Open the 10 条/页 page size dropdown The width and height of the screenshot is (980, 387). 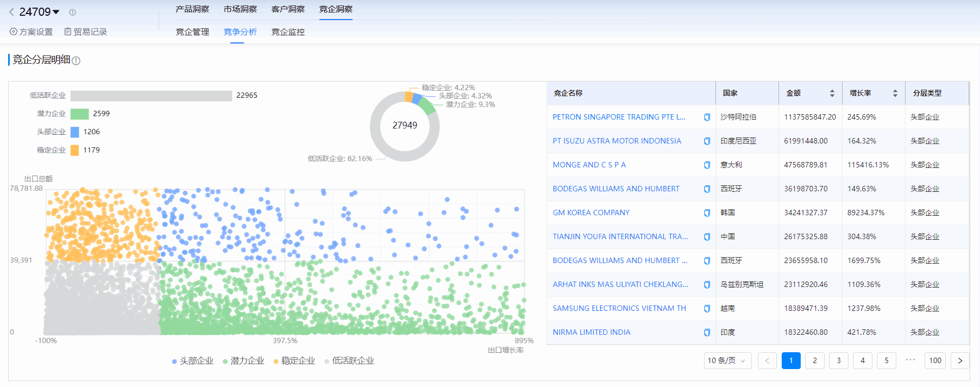[x=727, y=360]
